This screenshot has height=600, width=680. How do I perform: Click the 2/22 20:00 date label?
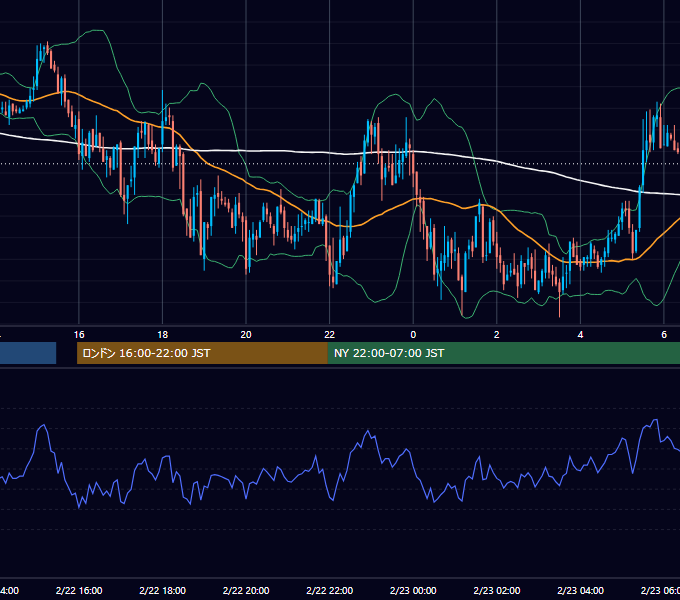coord(246,590)
